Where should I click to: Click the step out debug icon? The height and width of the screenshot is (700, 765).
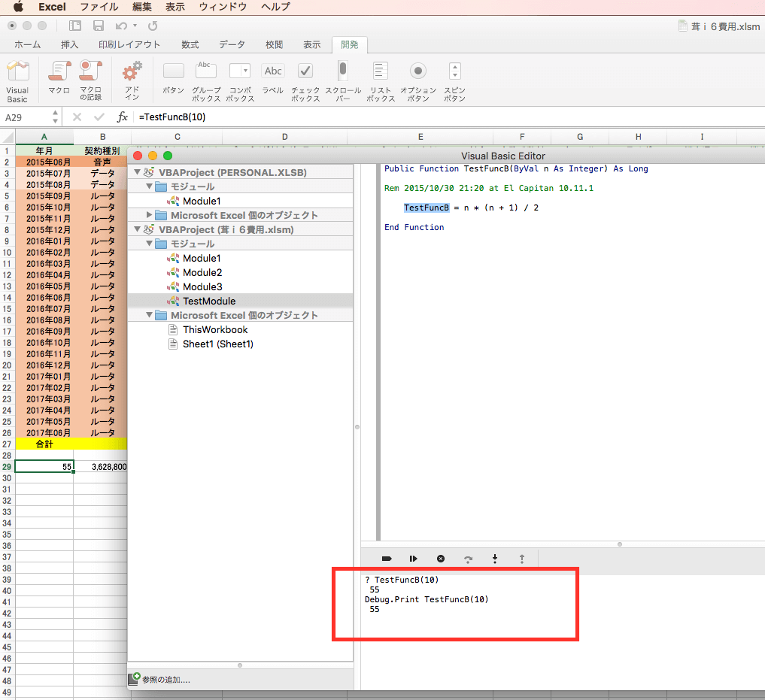tap(522, 559)
